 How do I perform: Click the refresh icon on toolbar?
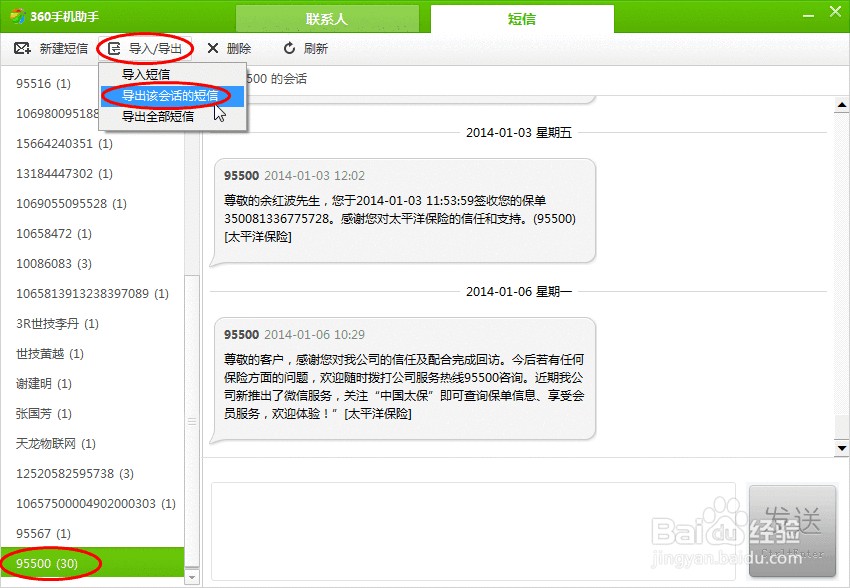coord(288,47)
